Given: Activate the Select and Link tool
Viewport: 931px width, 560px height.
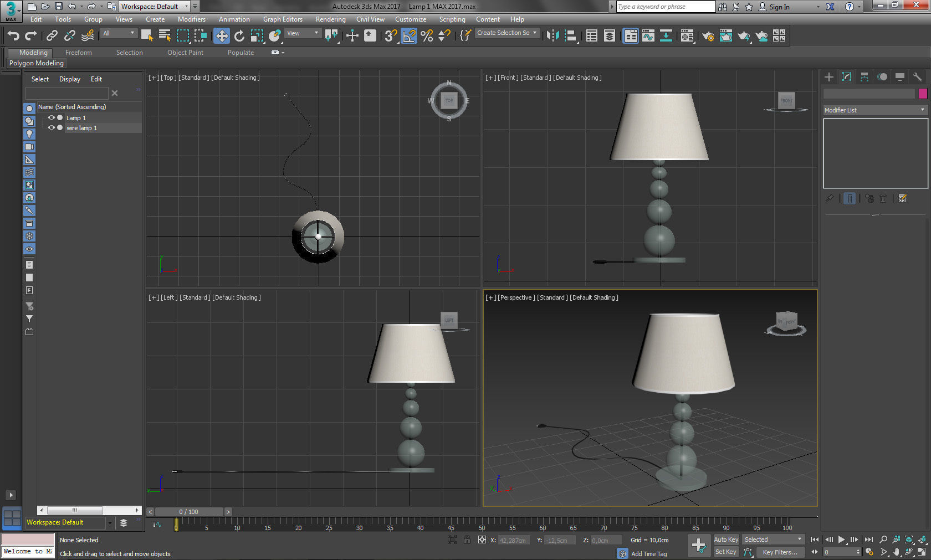Looking at the screenshot, I should pos(52,36).
